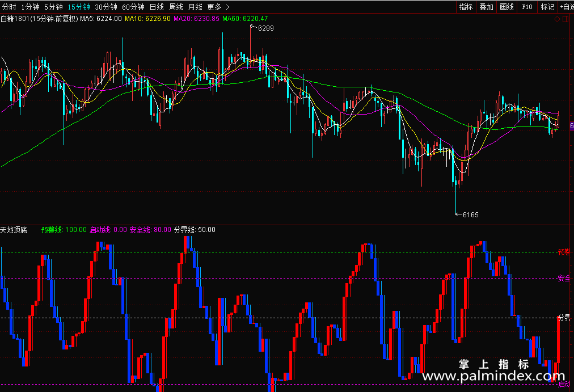574x392 pixels.
Task: Select the 60分钟 period tab
Action: click(x=133, y=7)
